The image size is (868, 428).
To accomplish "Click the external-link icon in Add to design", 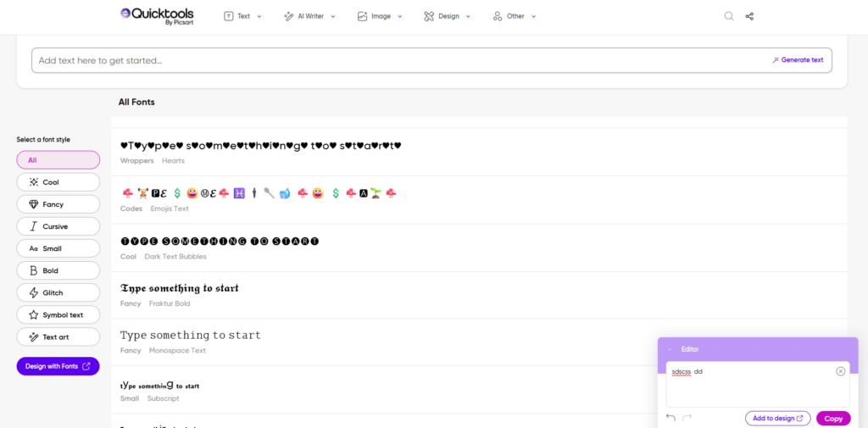I will tap(800, 418).
